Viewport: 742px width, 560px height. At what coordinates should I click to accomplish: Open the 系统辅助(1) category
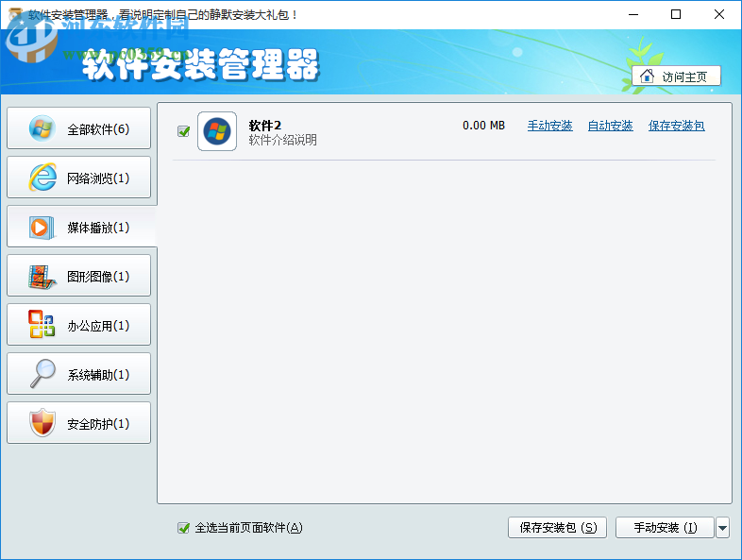coord(79,375)
